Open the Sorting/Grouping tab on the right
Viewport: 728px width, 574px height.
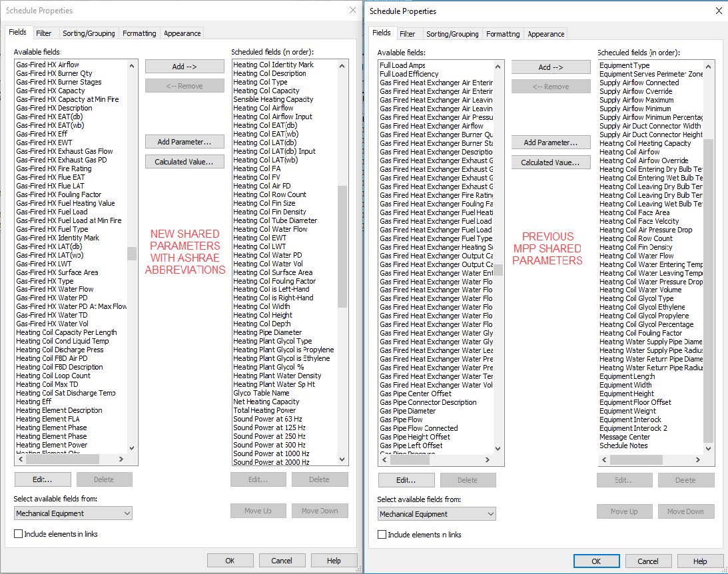tap(453, 33)
